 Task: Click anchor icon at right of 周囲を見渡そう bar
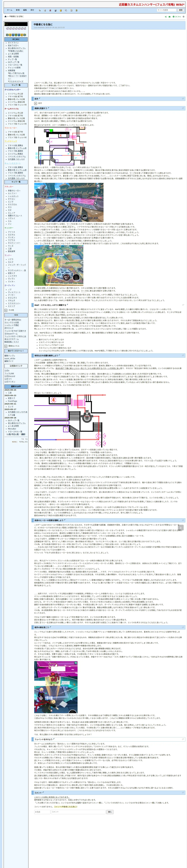pos(183,108)
